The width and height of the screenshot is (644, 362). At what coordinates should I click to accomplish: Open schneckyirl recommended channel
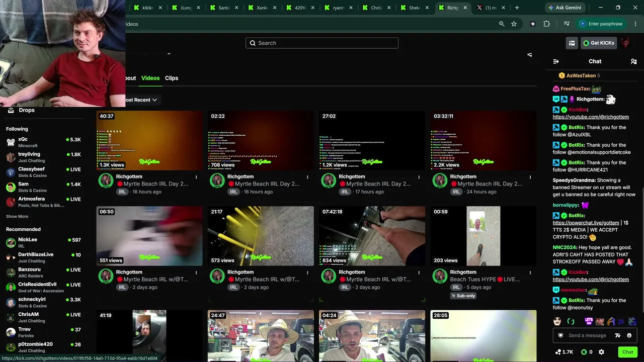point(43,302)
